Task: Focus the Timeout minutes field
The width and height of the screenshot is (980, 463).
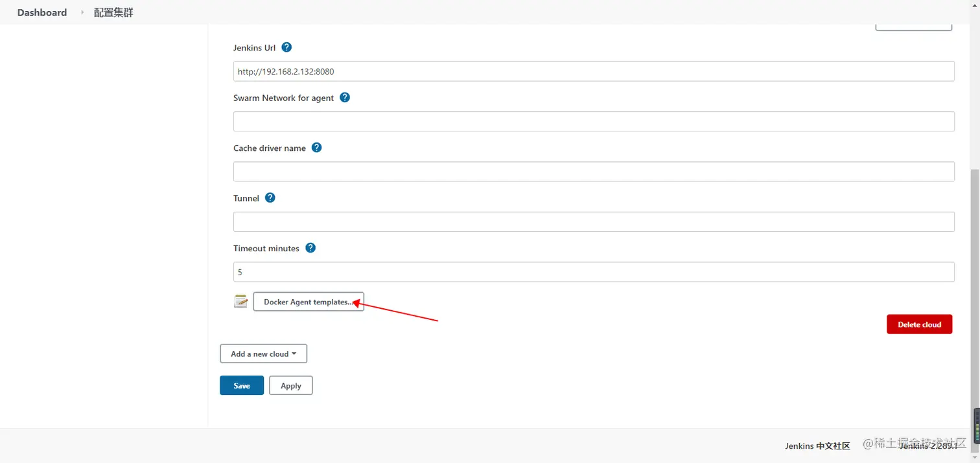Action: click(x=593, y=272)
